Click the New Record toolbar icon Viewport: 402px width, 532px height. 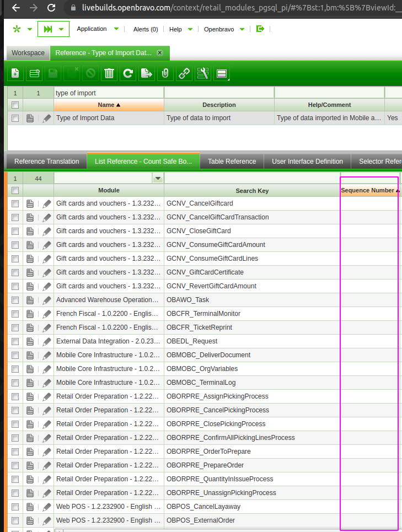[15, 73]
